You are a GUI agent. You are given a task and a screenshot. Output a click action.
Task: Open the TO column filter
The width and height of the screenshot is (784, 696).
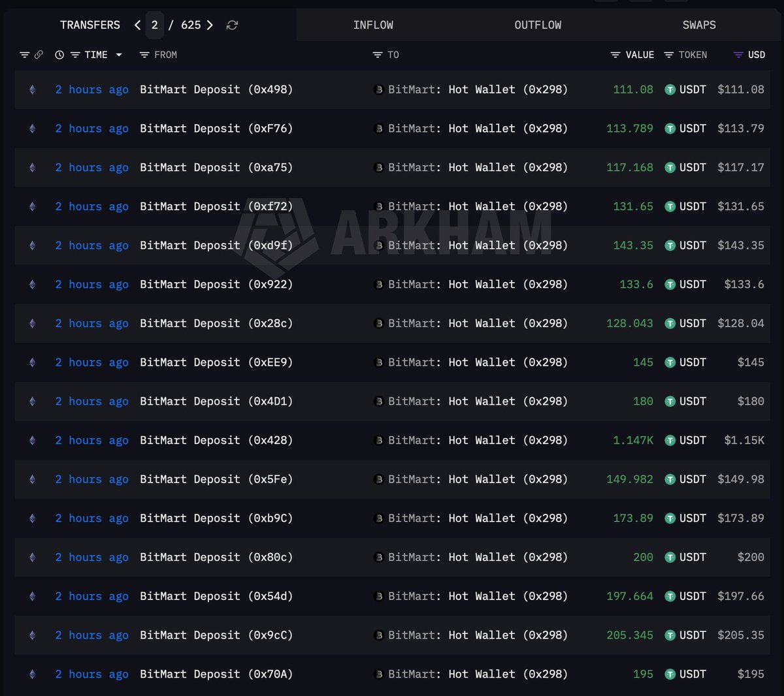tap(378, 55)
